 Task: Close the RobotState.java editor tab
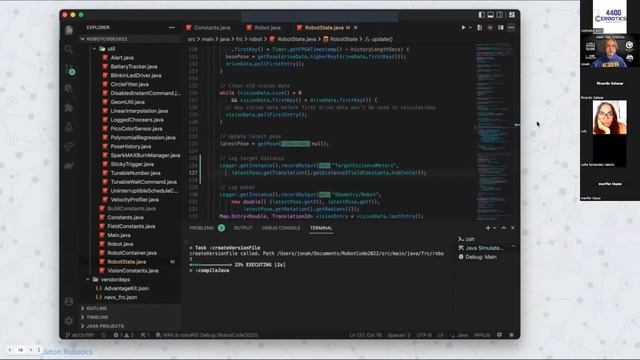356,27
